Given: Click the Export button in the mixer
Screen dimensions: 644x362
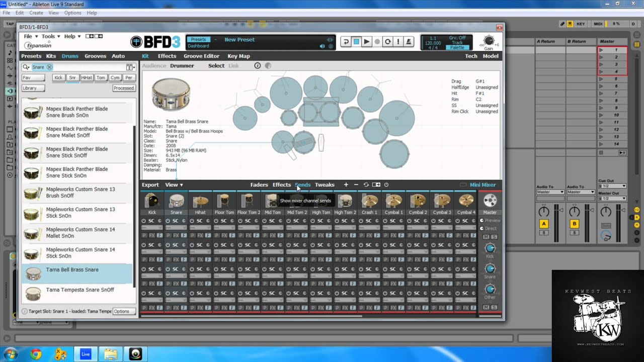Looking at the screenshot, I should [x=150, y=185].
